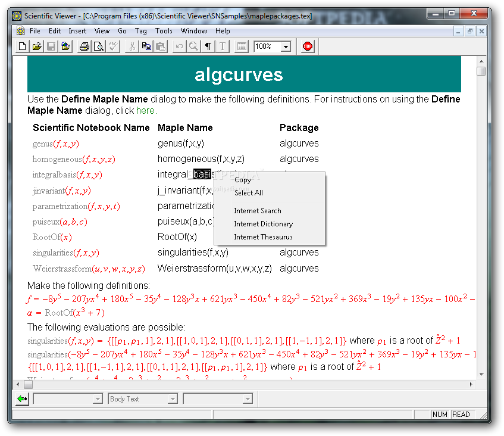Image resolution: width=504 pixels, height=436 pixels.
Task: Click the homogeneous(f,x,y,z) Maple name cell
Action: click(x=201, y=159)
